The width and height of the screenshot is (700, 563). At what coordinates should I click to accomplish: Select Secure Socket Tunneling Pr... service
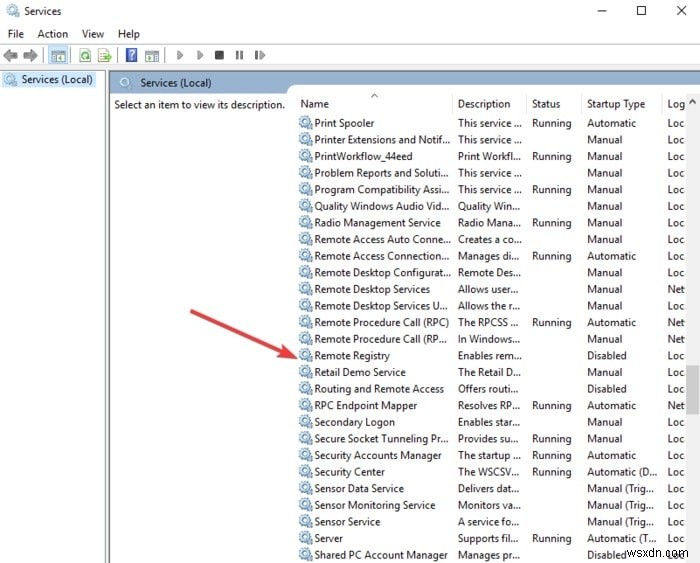(381, 438)
